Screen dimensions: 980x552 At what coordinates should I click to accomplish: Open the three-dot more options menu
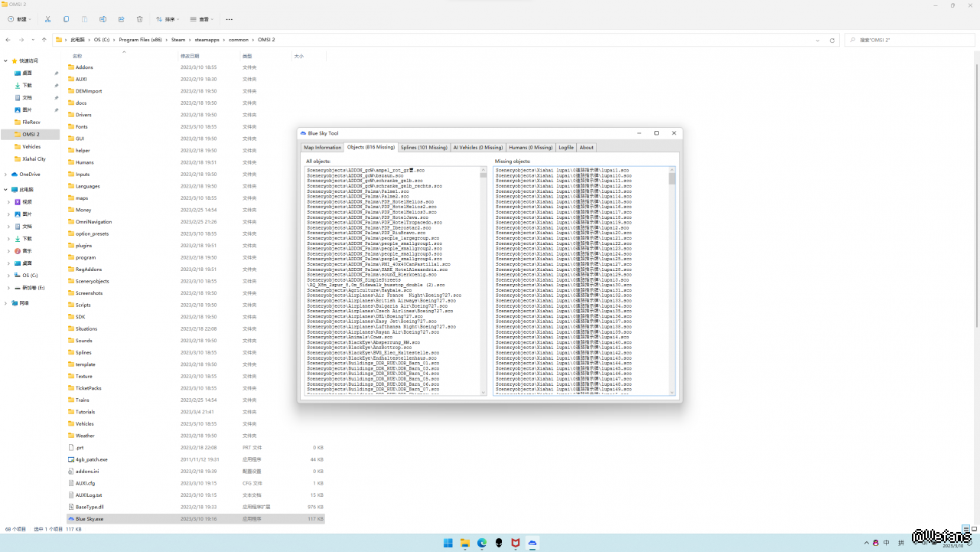[229, 19]
